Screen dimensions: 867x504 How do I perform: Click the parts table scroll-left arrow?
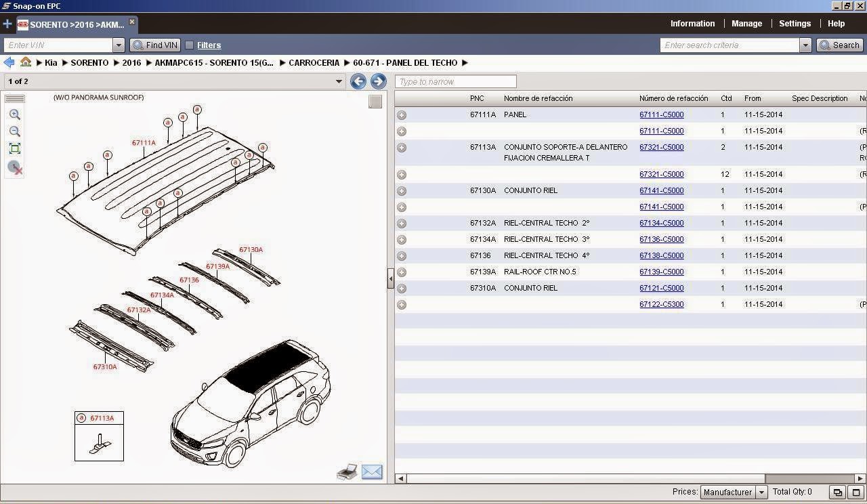click(x=400, y=478)
